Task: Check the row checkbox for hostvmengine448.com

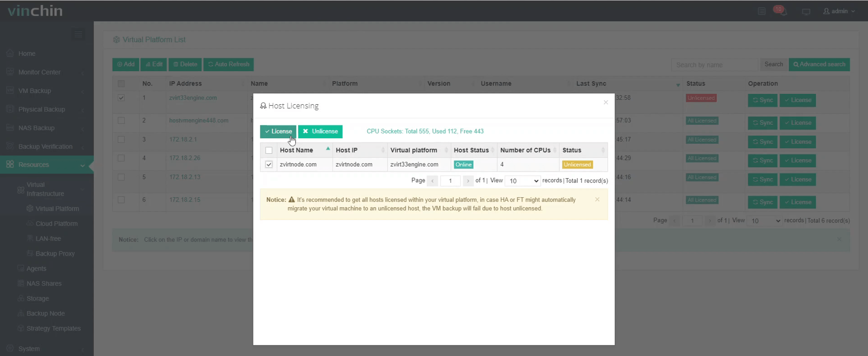Action: (121, 121)
